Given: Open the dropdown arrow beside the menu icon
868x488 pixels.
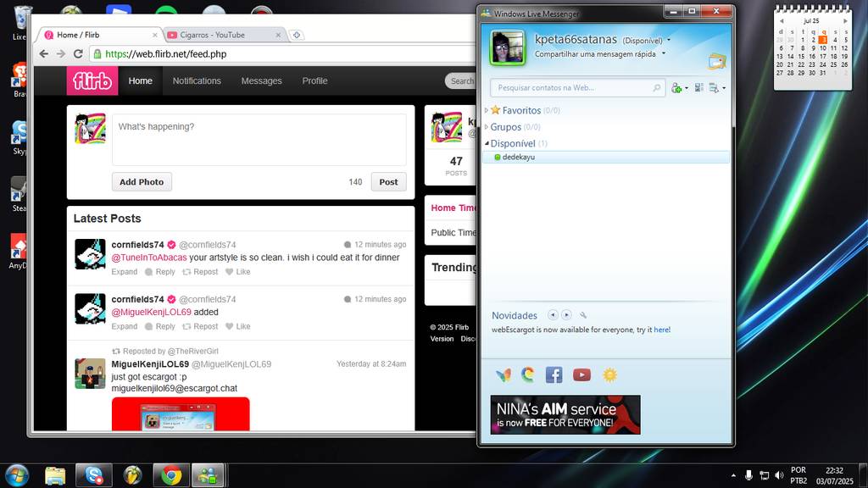Looking at the screenshot, I should coord(724,88).
